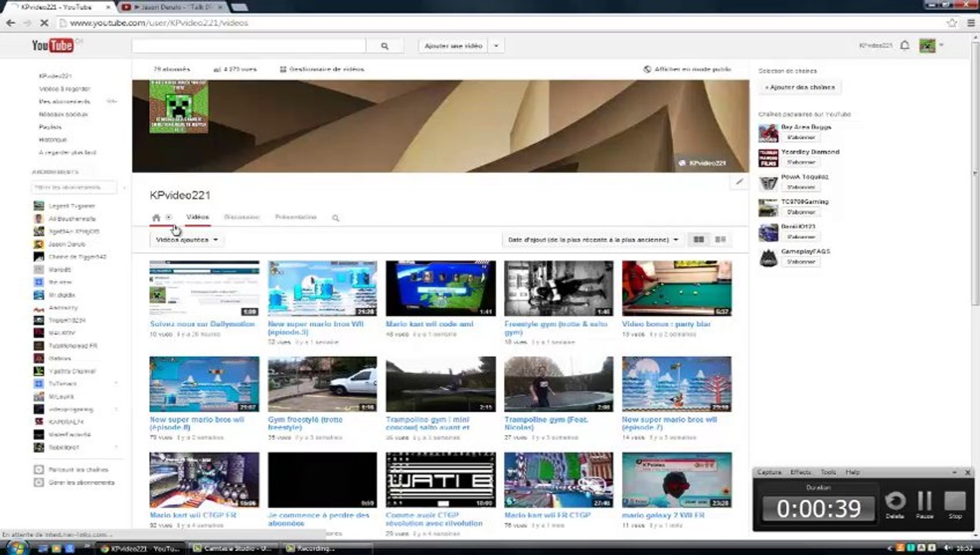This screenshot has height=555, width=980.
Task: Expand the account menu arrow
Action: pos(941,46)
